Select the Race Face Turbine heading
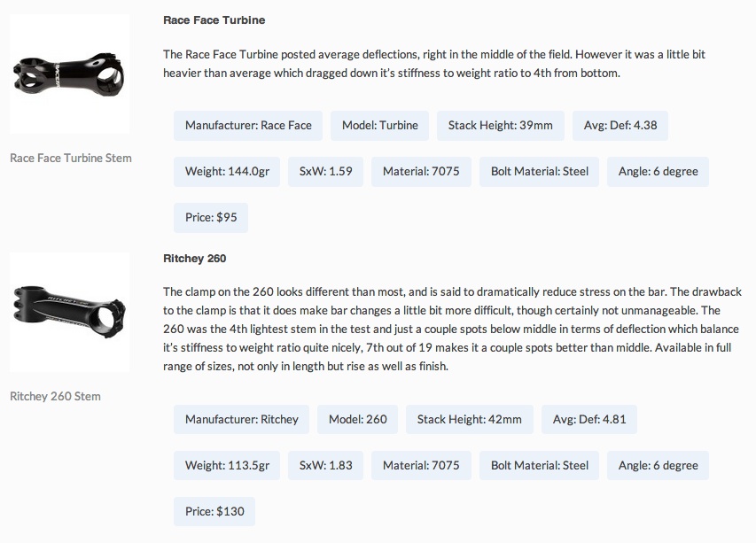Image resolution: width=756 pixels, height=543 pixels. [x=214, y=19]
